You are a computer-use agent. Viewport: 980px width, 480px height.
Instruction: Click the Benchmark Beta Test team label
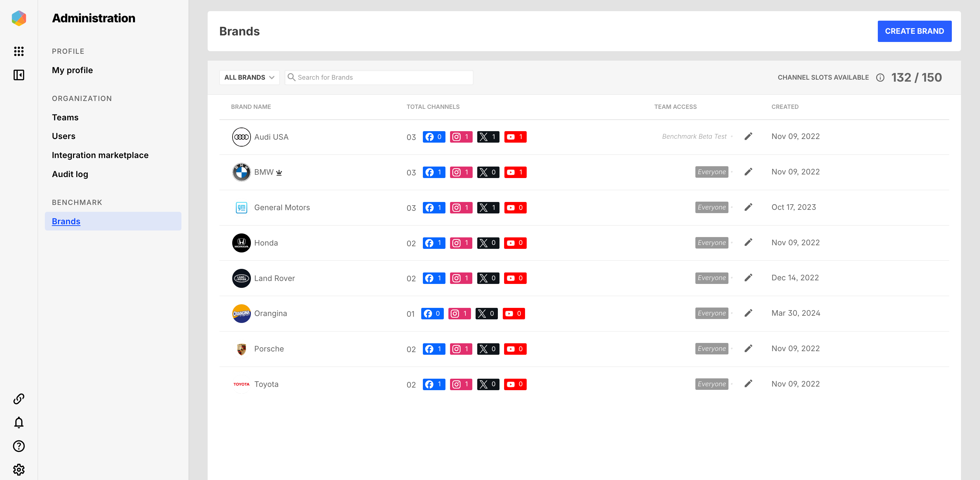click(x=694, y=136)
